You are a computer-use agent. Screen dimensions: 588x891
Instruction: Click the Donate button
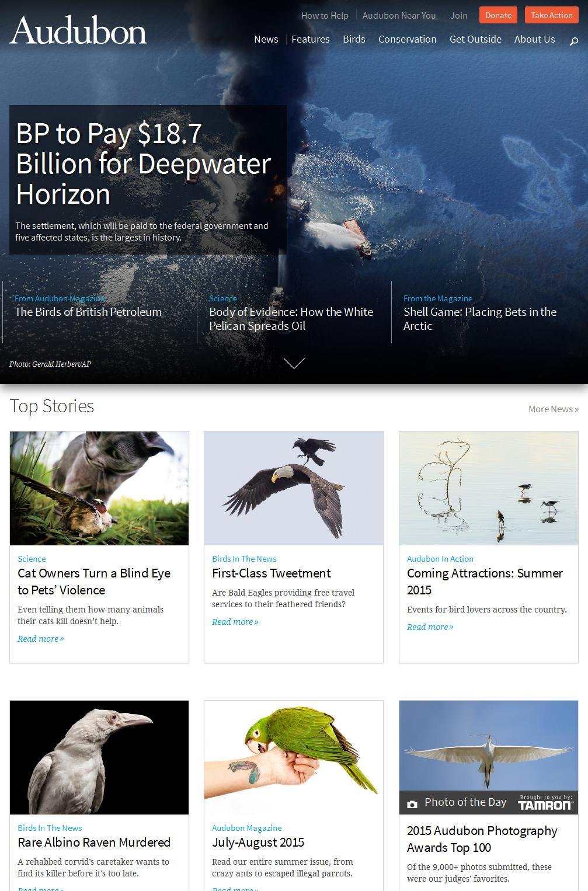coord(498,15)
